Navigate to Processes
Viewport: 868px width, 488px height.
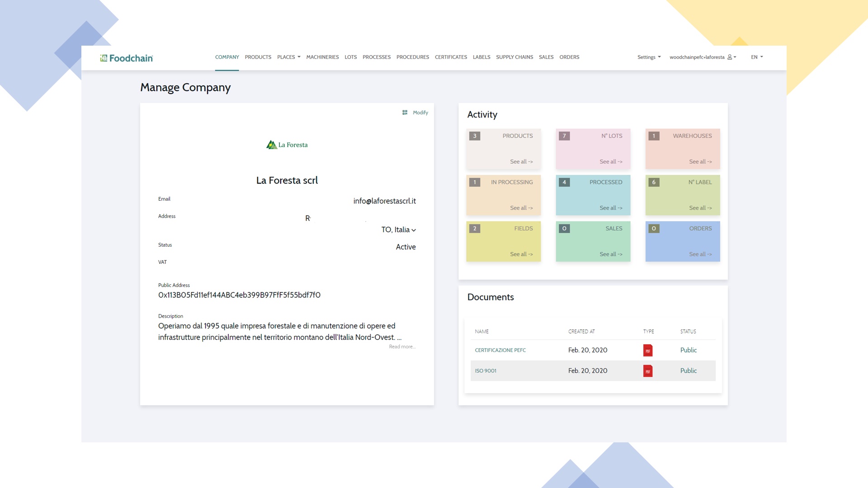point(377,57)
